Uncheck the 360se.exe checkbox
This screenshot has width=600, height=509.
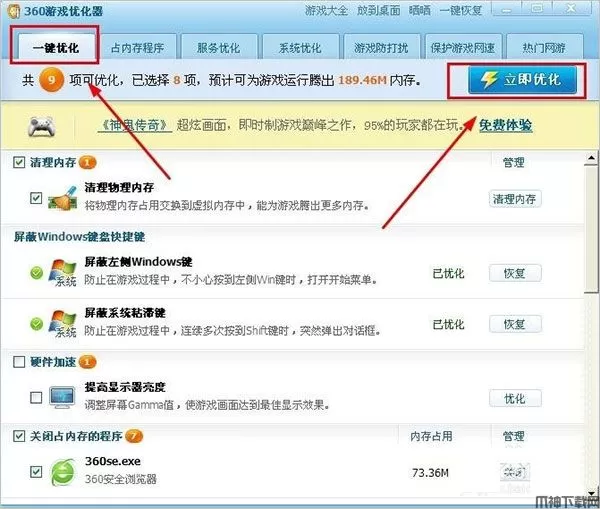(36, 472)
